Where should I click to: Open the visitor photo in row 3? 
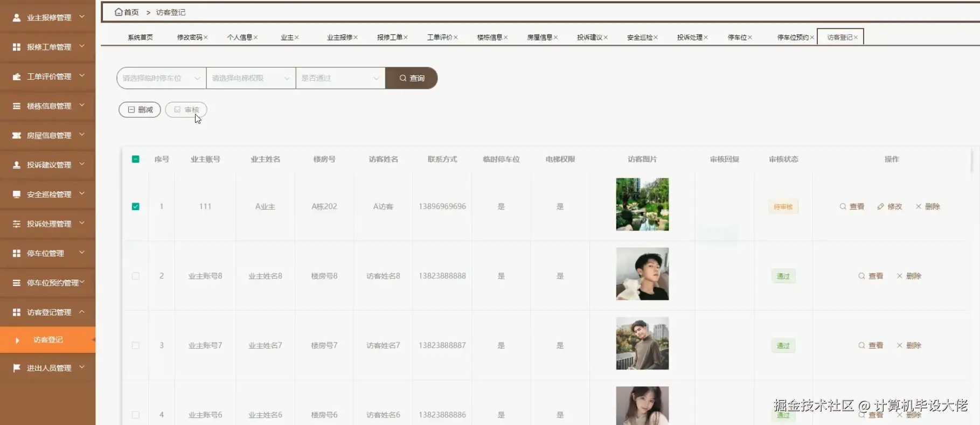coord(642,343)
